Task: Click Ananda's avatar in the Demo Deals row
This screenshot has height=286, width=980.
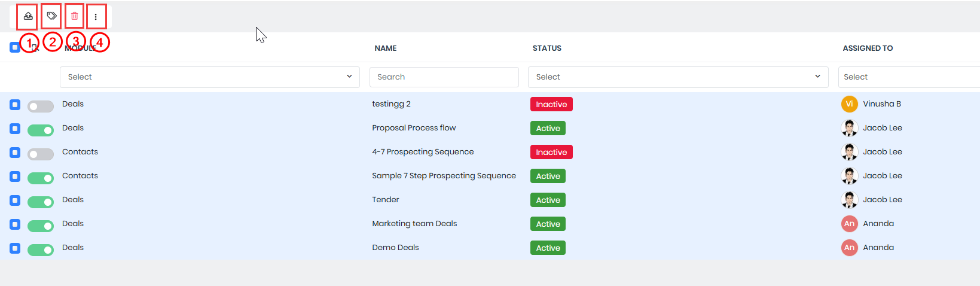Action: pos(849,248)
